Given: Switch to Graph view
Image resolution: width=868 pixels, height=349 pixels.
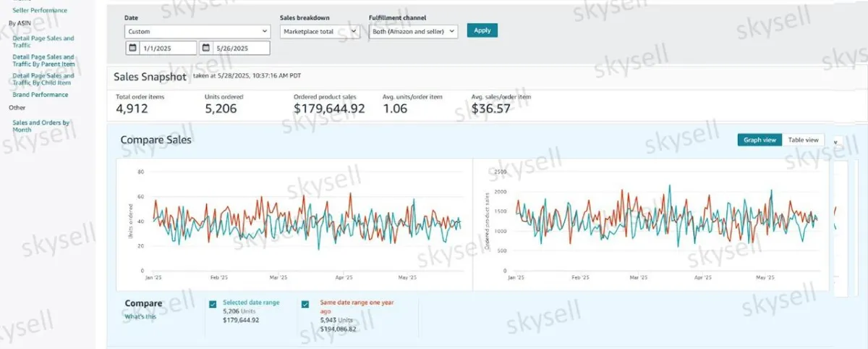Looking at the screenshot, I should (759, 140).
